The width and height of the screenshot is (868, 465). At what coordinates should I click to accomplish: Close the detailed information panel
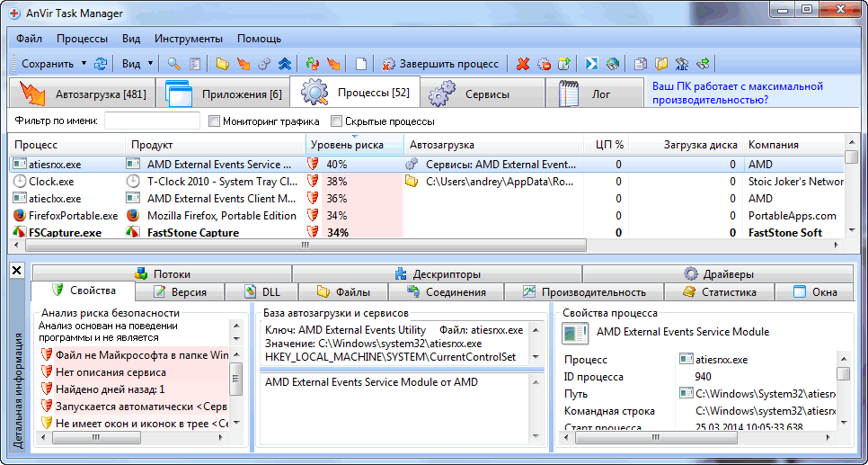16,270
